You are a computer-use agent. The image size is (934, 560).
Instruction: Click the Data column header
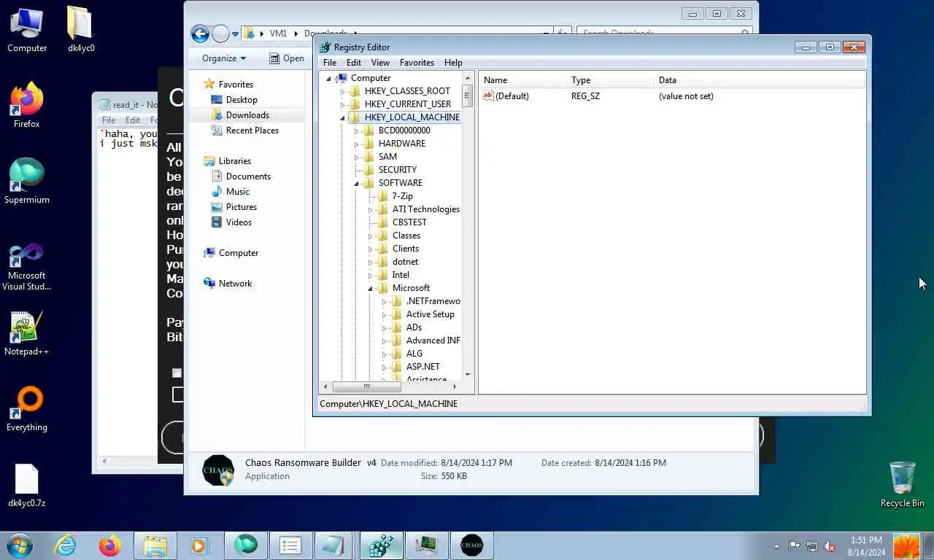(x=760, y=80)
